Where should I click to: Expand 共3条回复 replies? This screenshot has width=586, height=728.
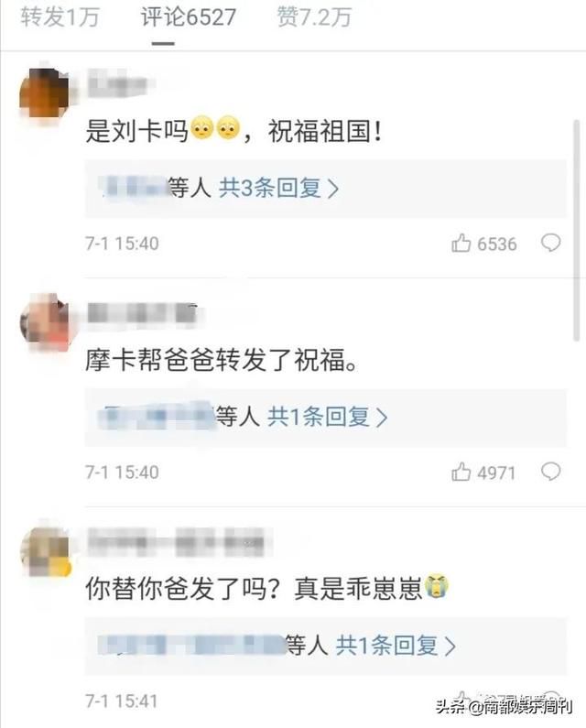click(x=278, y=188)
